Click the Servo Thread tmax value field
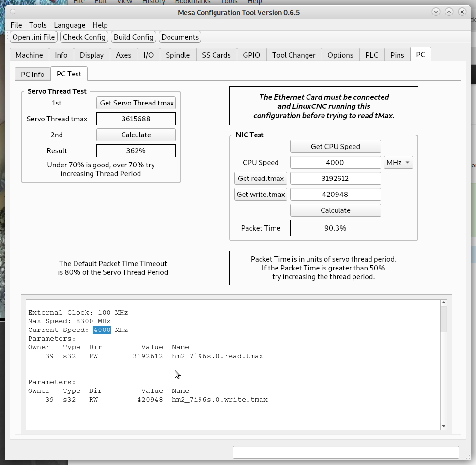The height and width of the screenshot is (465, 476). point(136,119)
